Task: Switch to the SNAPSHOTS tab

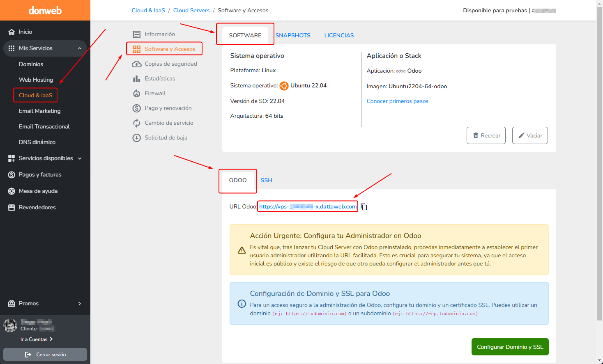Action: tap(293, 35)
